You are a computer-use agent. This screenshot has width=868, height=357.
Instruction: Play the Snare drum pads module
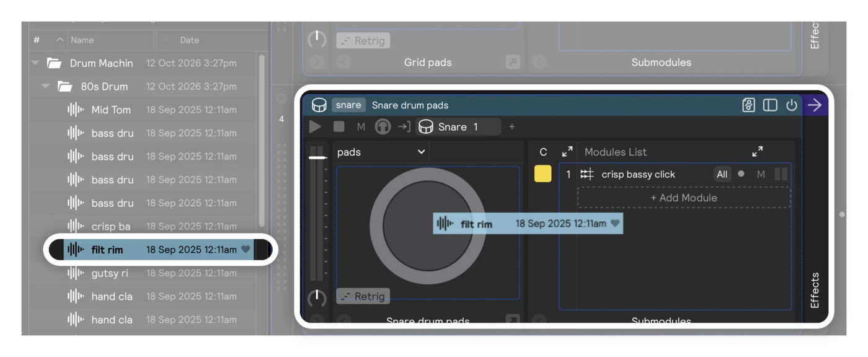point(315,126)
